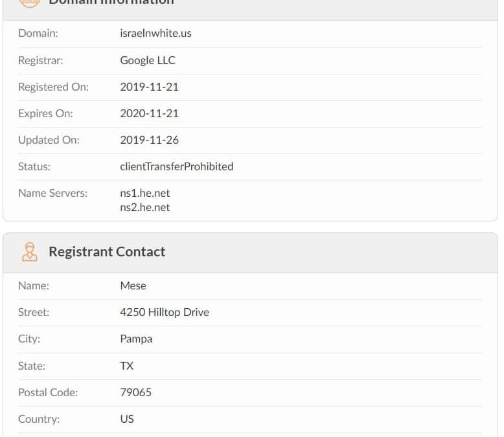Click the ns2.he.net name server

[x=144, y=207]
